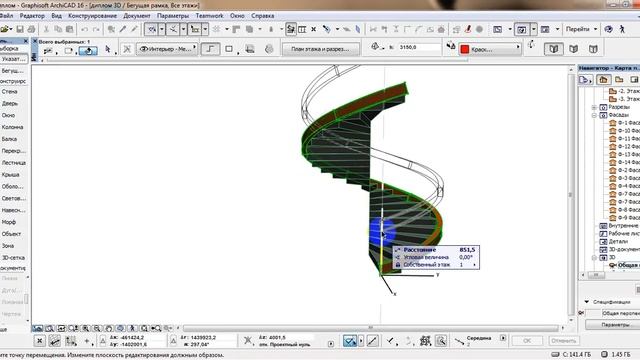Open dropdown arrow beside the 3D window button
The height and width of the screenshot is (360, 640).
533,29
